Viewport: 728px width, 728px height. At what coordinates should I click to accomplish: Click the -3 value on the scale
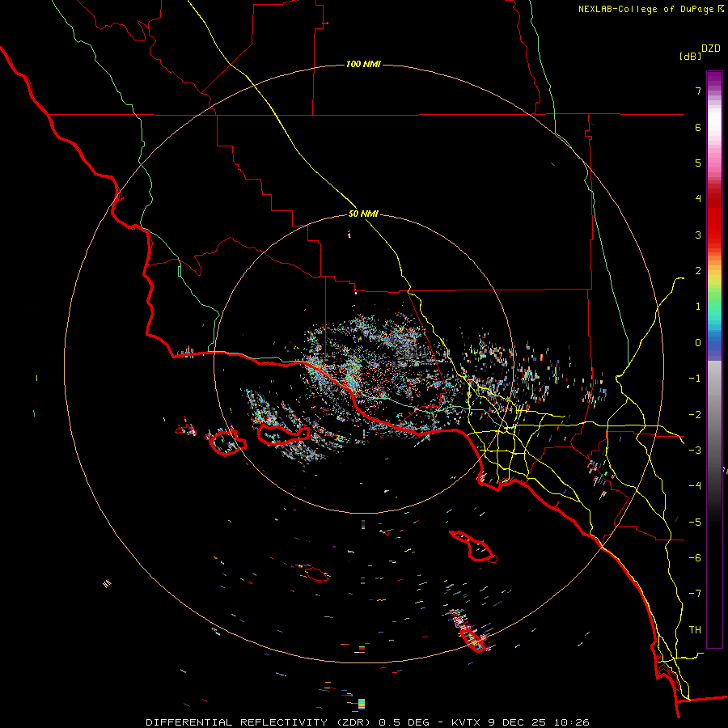[695, 451]
